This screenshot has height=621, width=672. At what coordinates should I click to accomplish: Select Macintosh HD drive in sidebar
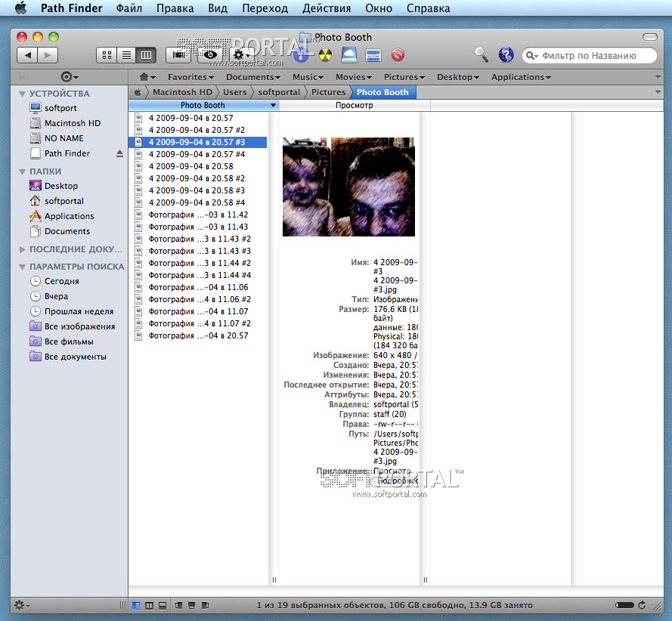(x=72, y=123)
